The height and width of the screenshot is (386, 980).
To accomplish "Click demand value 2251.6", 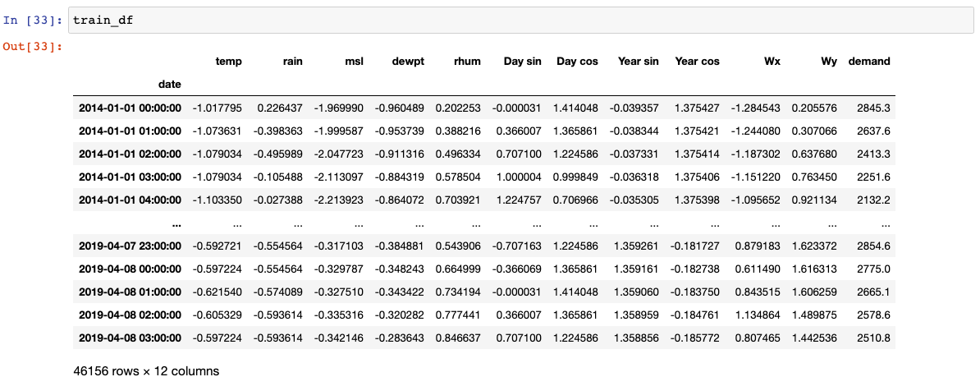I will point(875,177).
